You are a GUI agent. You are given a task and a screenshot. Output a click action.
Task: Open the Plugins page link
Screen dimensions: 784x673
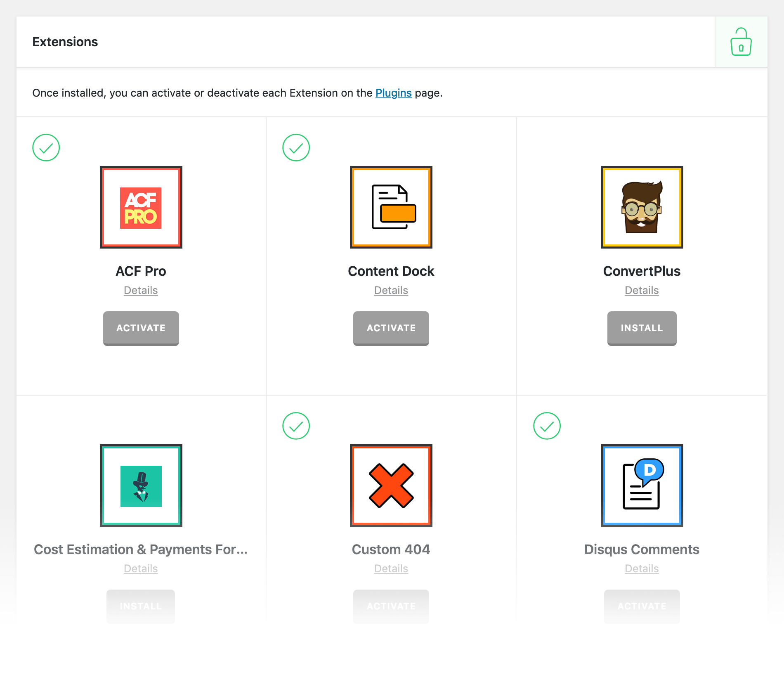pos(393,93)
